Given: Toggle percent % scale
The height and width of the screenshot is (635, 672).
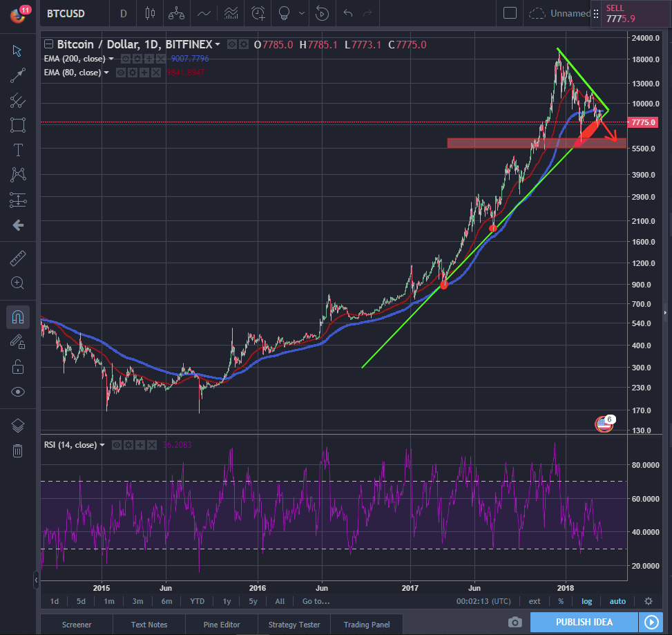Looking at the screenshot, I should click(x=561, y=601).
